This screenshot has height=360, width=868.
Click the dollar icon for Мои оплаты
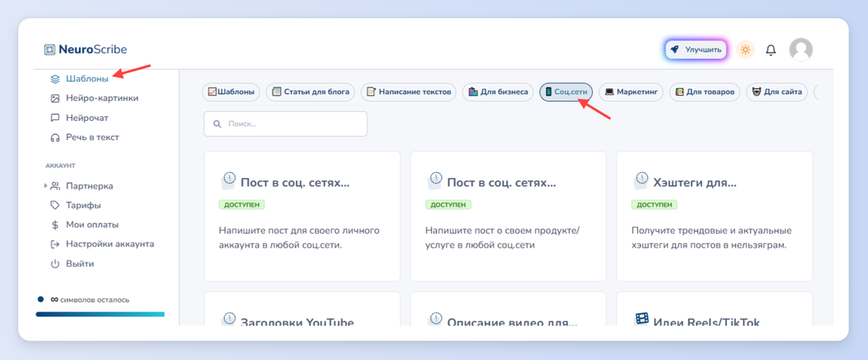55,225
